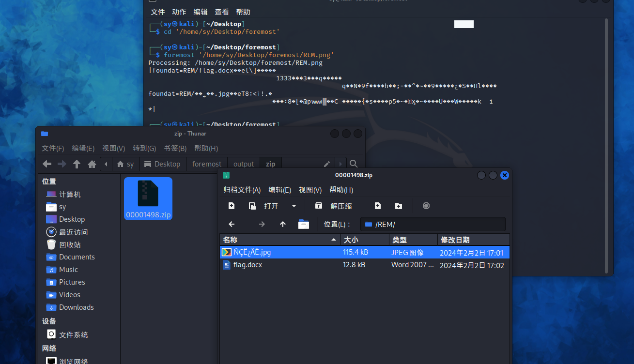Open 浏览网络 in Thunar sidebar

pyautogui.click(x=67, y=361)
